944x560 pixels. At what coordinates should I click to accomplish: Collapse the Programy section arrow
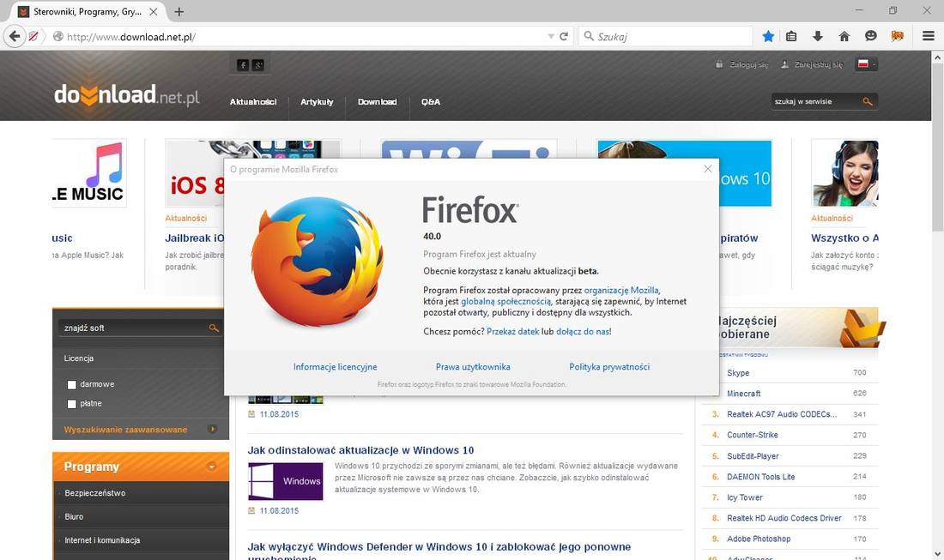(x=212, y=467)
